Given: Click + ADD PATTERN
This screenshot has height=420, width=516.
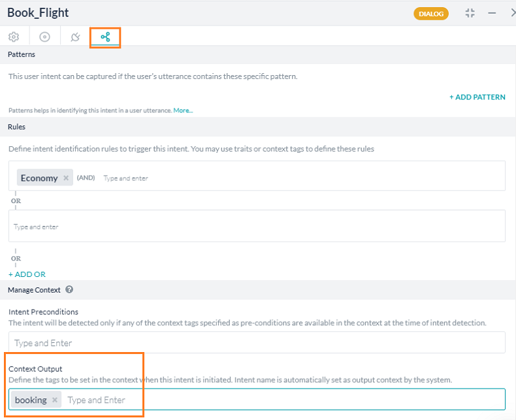Looking at the screenshot, I should pyautogui.click(x=477, y=97).
